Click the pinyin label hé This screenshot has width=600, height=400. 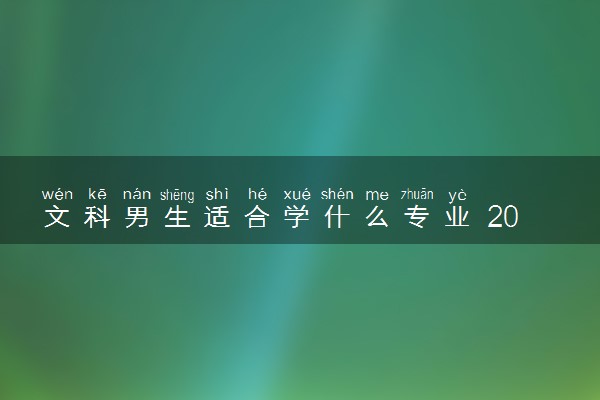point(257,194)
